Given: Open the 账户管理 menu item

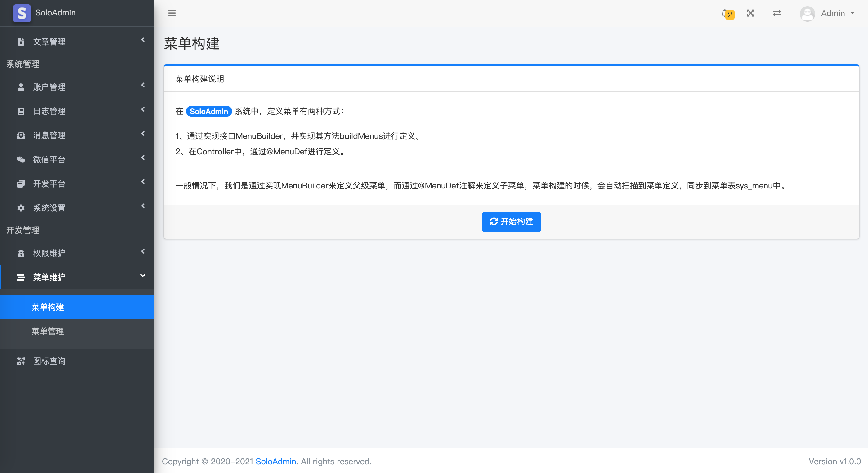Looking at the screenshot, I should (77, 87).
